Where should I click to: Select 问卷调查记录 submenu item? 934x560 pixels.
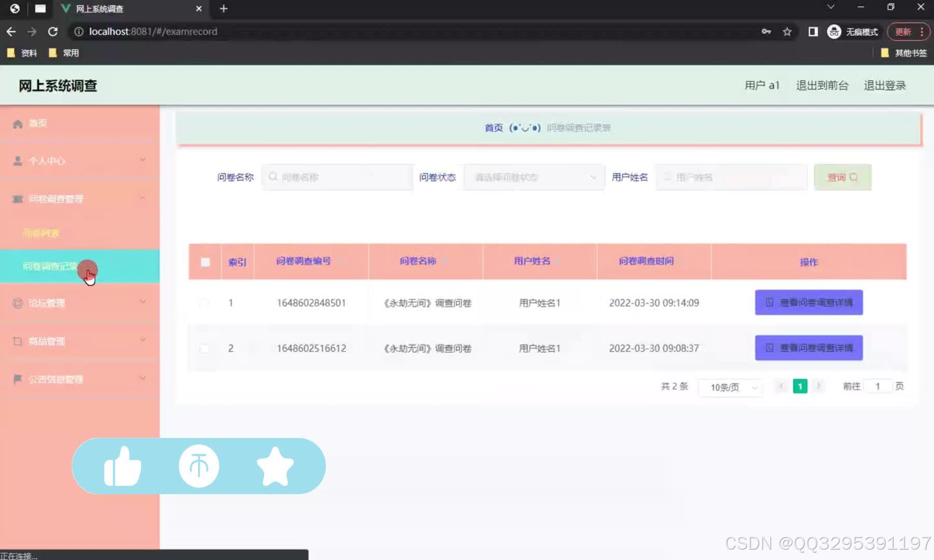(80, 266)
